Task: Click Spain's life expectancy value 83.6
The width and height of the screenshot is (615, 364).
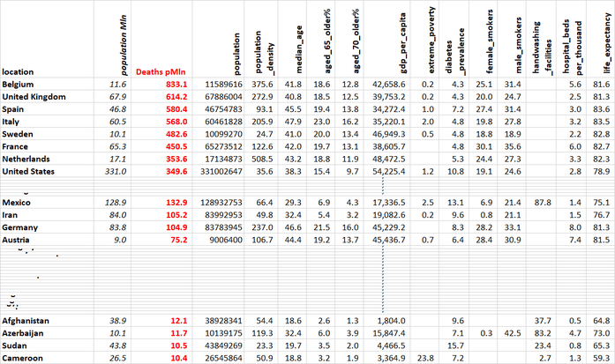Action: tap(602, 109)
